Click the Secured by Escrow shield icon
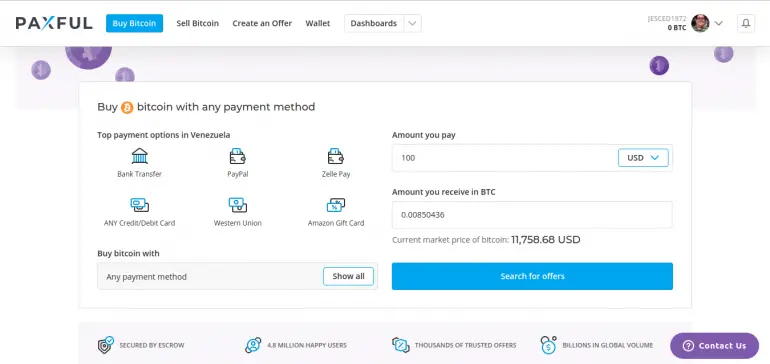Viewport: 770px width, 364px height. [x=105, y=345]
